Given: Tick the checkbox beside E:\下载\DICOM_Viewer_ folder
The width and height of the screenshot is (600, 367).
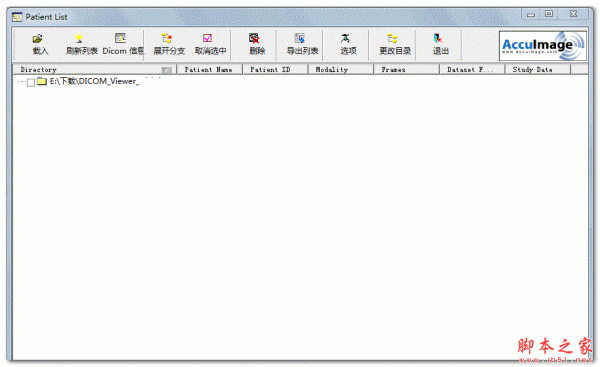Looking at the screenshot, I should 31,82.
